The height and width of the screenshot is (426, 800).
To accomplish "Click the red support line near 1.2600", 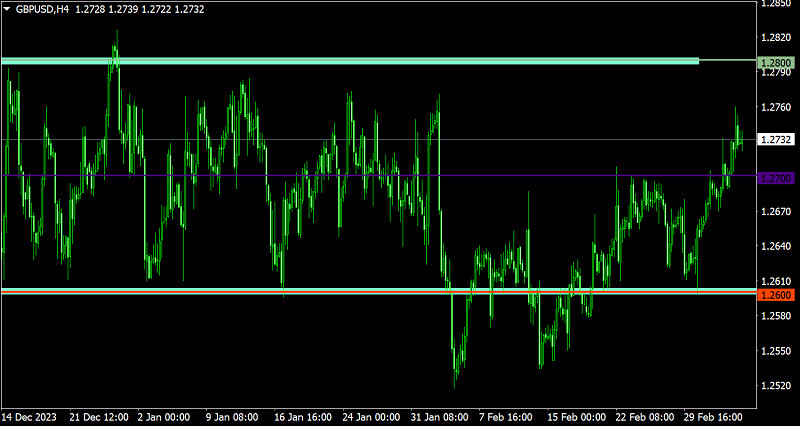I will pyautogui.click(x=379, y=291).
